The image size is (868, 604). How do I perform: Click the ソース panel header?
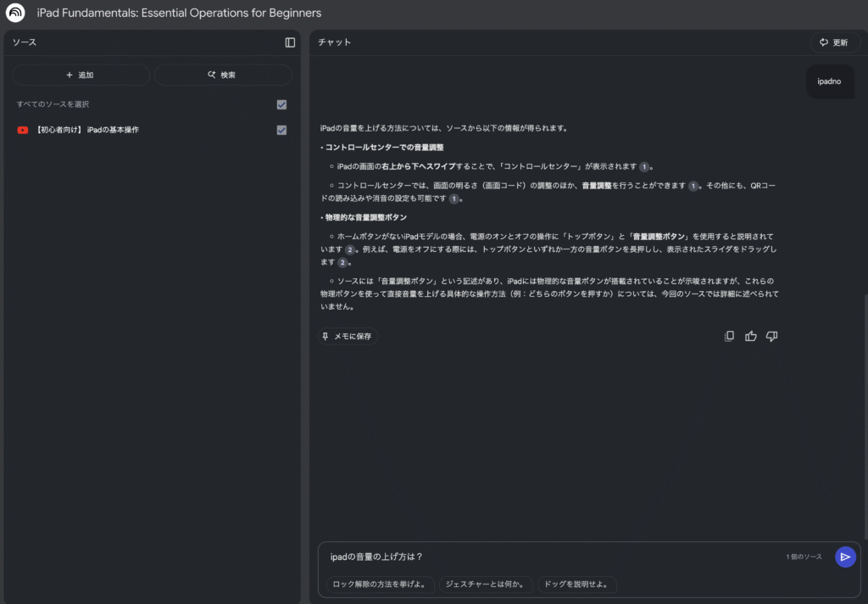point(25,42)
